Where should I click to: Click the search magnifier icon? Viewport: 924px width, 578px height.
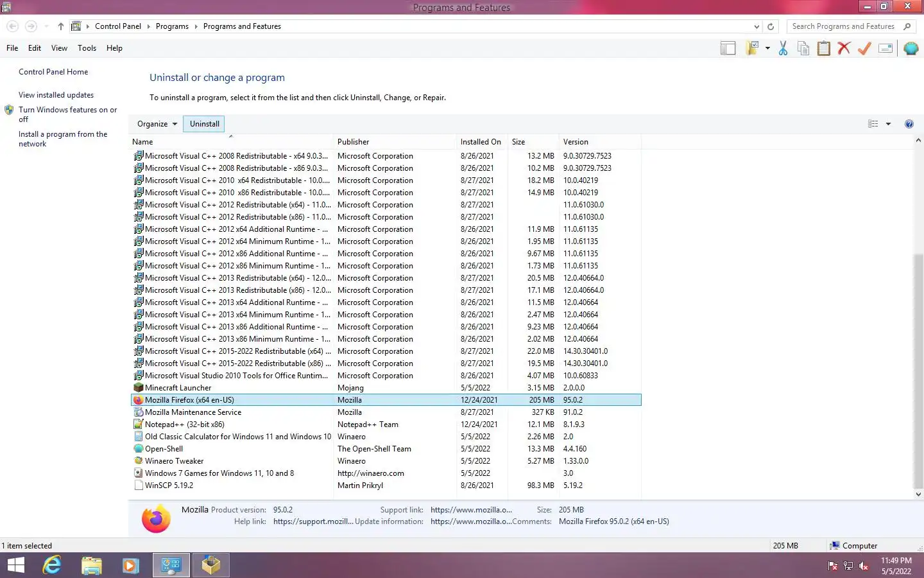point(907,26)
